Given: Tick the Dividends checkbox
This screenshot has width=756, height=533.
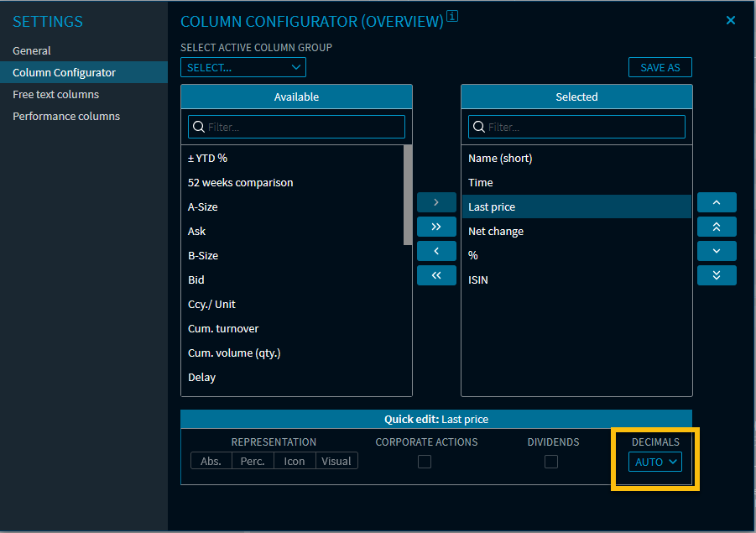Looking at the screenshot, I should click(551, 462).
